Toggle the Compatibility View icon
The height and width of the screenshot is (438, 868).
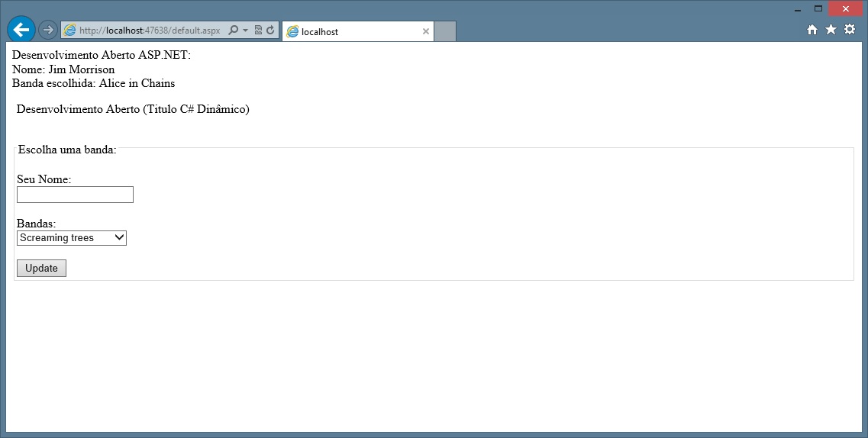pyautogui.click(x=258, y=31)
